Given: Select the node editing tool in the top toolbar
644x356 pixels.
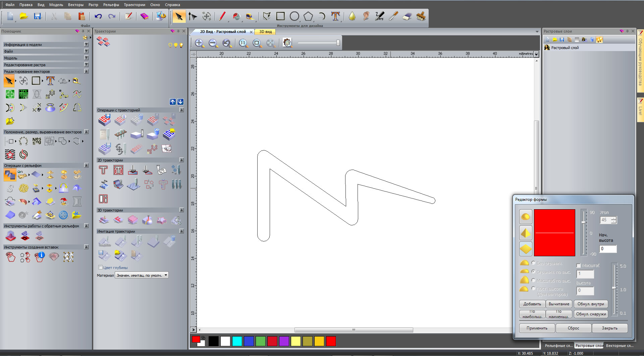Looking at the screenshot, I should pos(193,16).
